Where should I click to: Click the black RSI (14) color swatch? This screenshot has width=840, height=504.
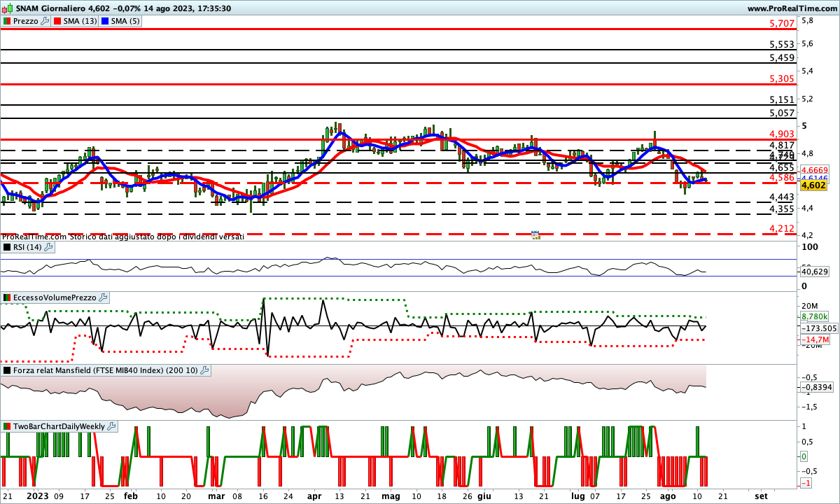(x=7, y=247)
